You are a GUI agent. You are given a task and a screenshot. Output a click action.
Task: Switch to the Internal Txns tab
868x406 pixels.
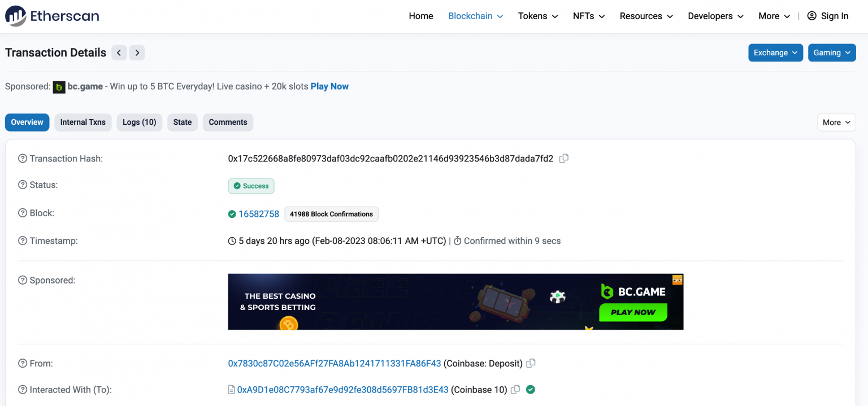click(x=83, y=123)
